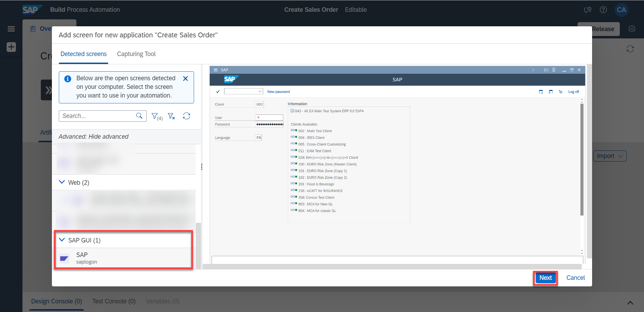Select the saplogon SAP screen entry
Screen dimensions: 644x312
tap(124, 258)
